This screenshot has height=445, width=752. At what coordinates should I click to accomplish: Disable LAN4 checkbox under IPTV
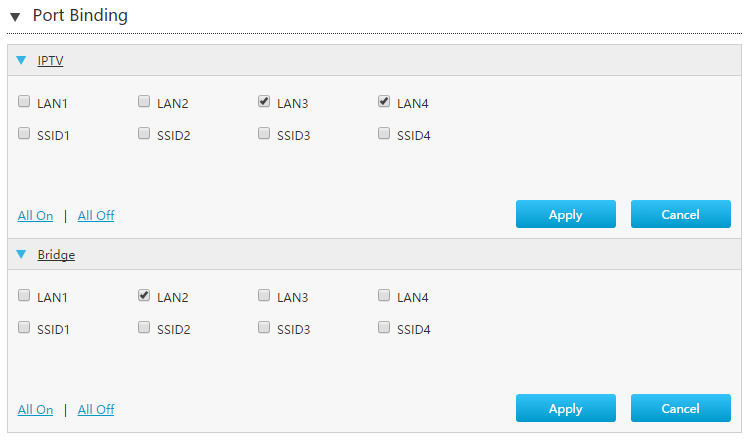[384, 102]
